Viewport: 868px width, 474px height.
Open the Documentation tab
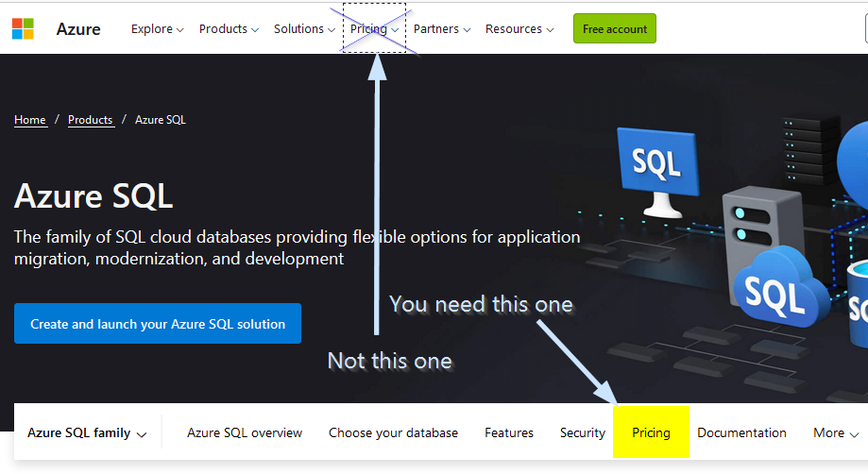(x=741, y=433)
